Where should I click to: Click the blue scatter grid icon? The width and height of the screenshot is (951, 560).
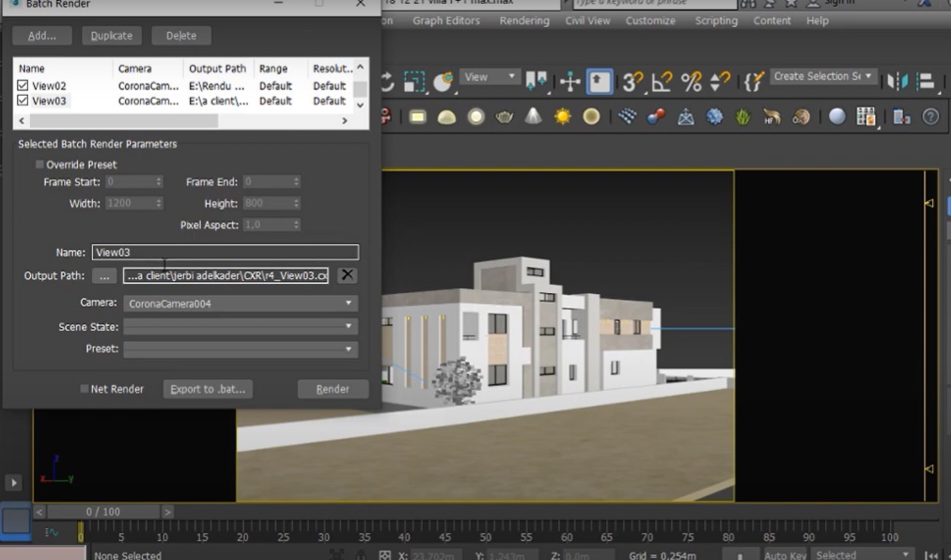[x=627, y=116]
